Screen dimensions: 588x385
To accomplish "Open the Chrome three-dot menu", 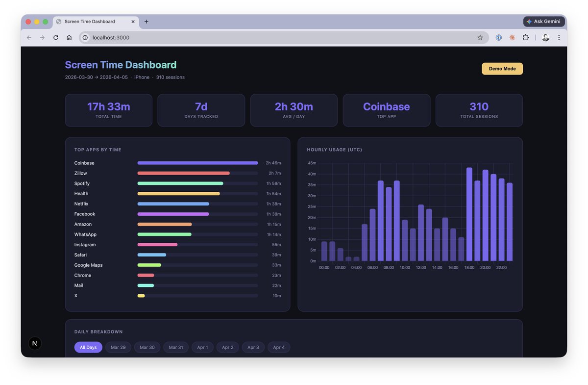I will tap(559, 37).
